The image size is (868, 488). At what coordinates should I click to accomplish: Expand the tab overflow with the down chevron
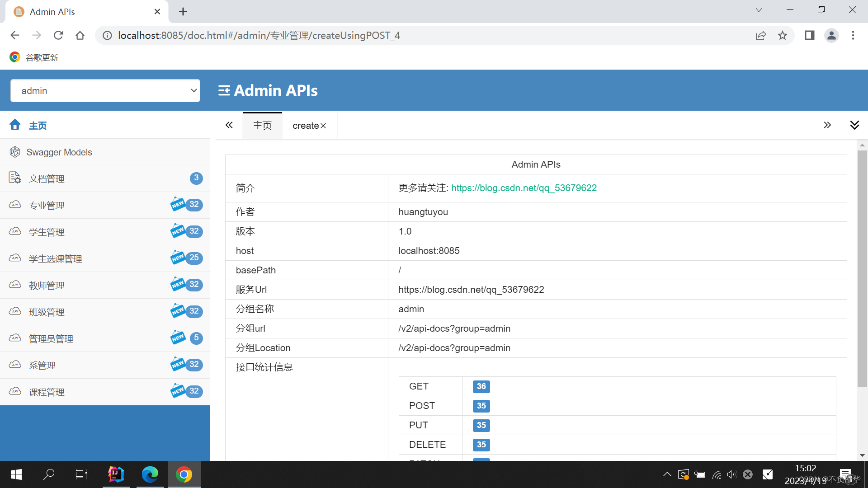click(x=854, y=125)
